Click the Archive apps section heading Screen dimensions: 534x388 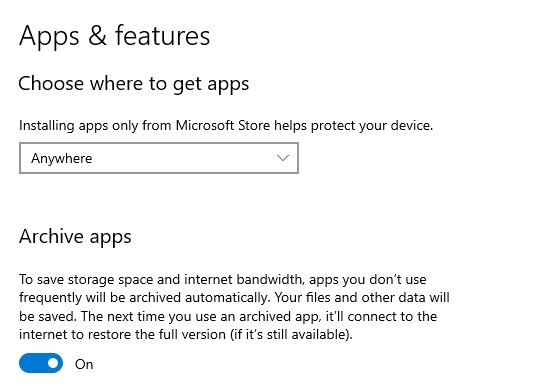pos(75,236)
